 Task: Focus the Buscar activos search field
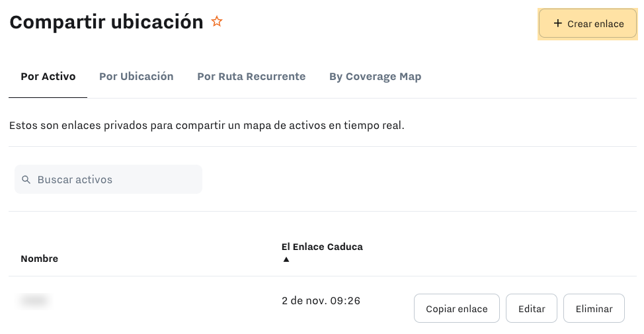(x=116, y=180)
